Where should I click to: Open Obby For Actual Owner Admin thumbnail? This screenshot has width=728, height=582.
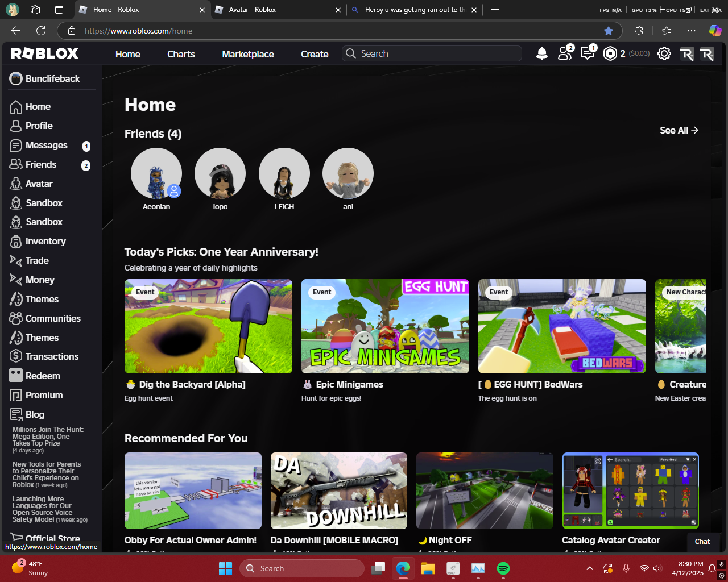[x=193, y=490]
